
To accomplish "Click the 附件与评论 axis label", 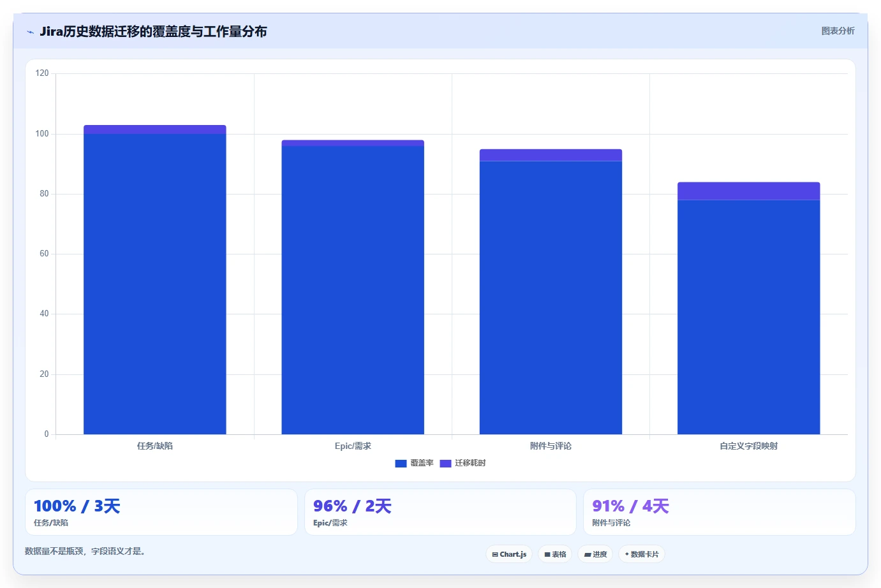I will pyautogui.click(x=551, y=446).
